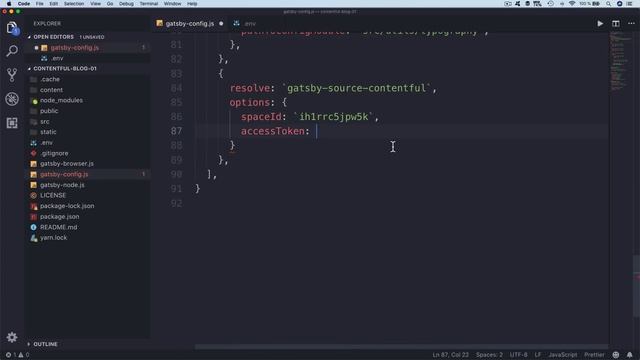Open the Help menu

tap(192, 4)
